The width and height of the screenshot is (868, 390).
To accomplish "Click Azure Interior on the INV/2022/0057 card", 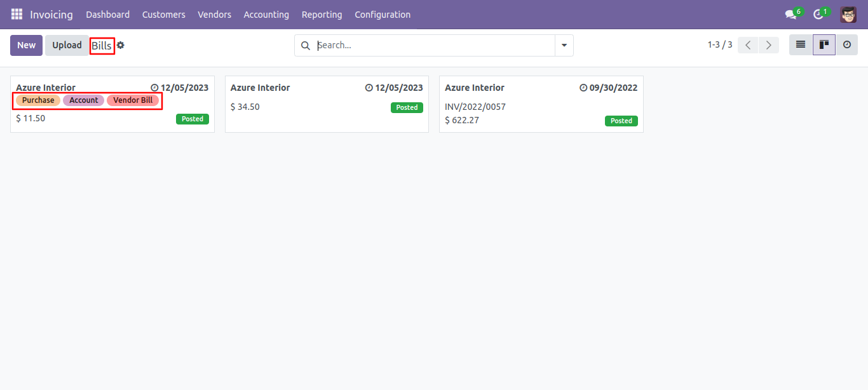I will point(475,88).
